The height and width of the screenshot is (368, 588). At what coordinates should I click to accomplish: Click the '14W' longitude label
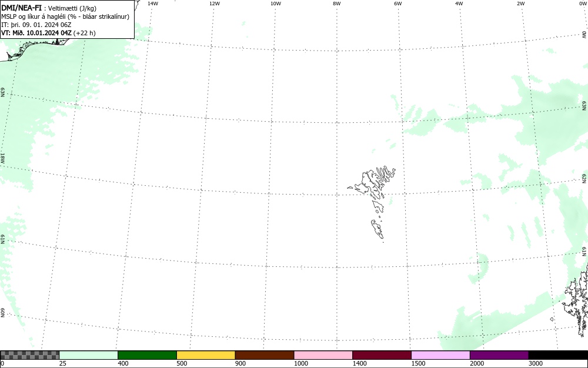point(153,4)
